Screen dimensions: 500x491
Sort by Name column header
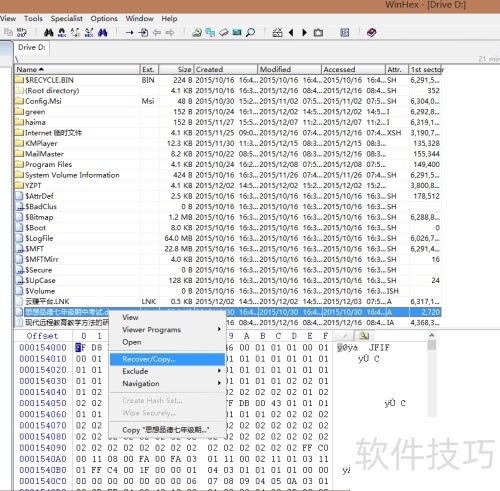(x=77, y=69)
